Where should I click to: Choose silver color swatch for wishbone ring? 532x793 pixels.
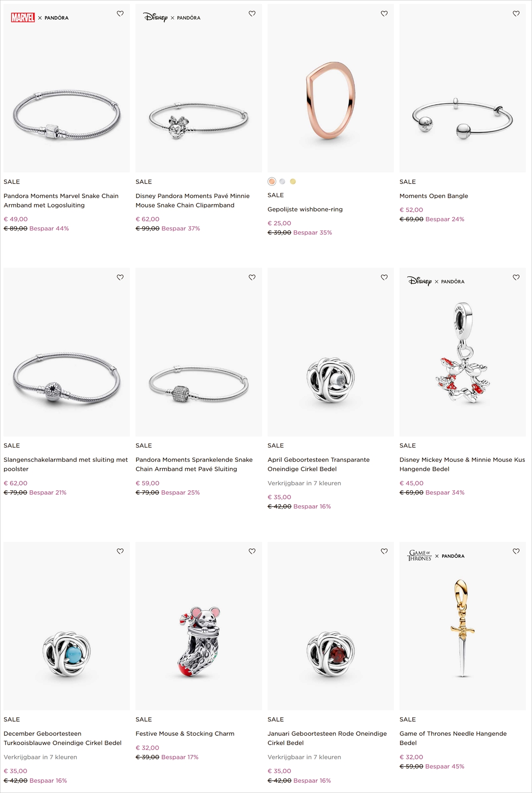click(282, 181)
